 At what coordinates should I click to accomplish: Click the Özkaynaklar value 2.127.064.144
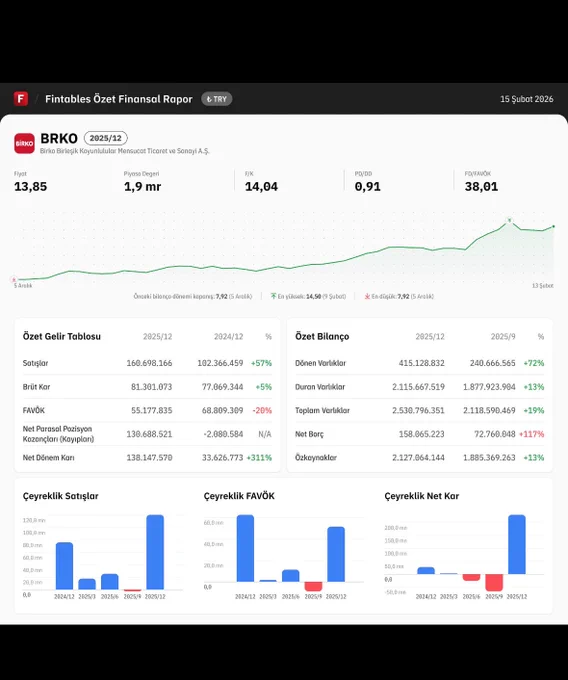[x=418, y=458]
